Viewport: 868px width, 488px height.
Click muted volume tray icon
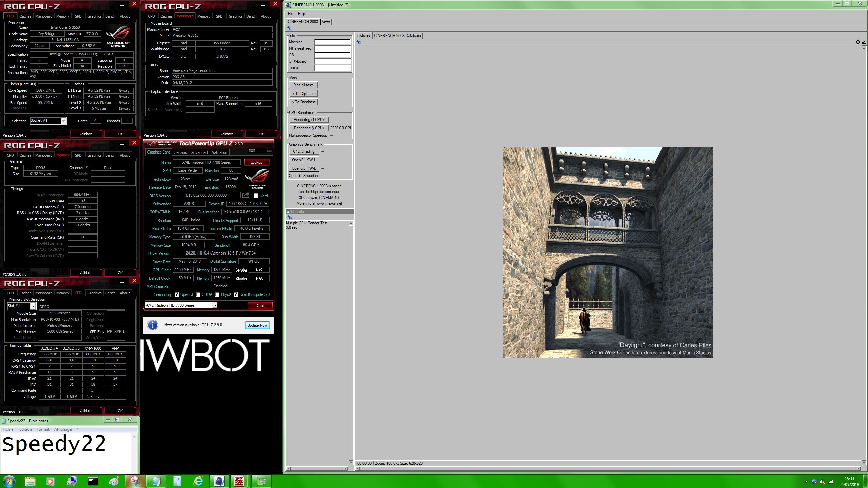click(x=823, y=482)
